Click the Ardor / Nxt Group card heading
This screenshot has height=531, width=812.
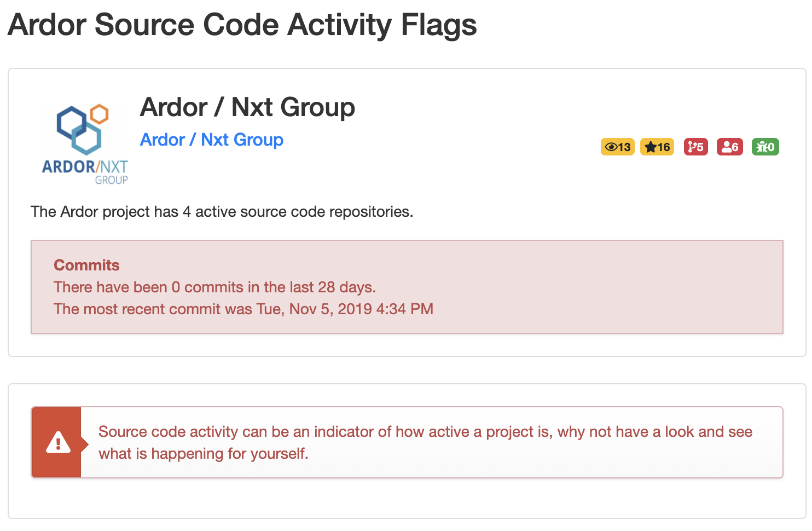[248, 107]
